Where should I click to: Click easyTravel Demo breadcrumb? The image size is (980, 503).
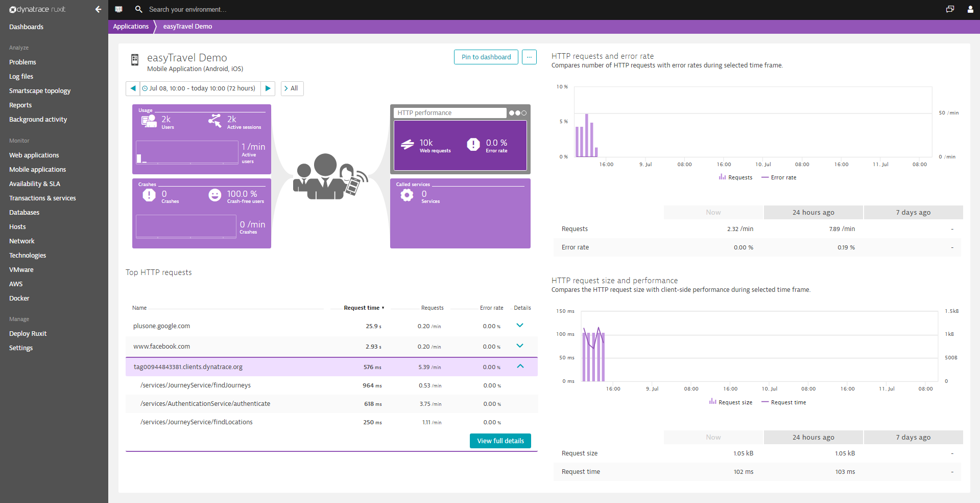point(187,27)
